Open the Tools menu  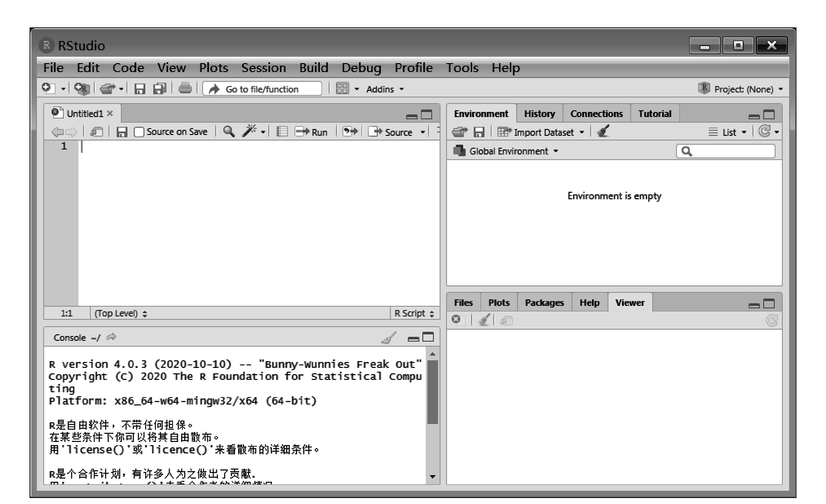click(x=462, y=68)
